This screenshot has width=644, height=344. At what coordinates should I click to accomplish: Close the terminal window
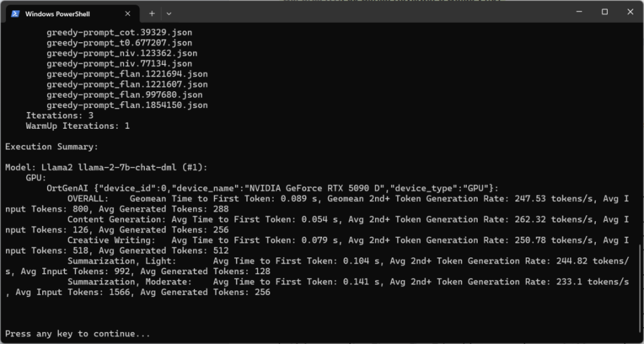point(630,12)
